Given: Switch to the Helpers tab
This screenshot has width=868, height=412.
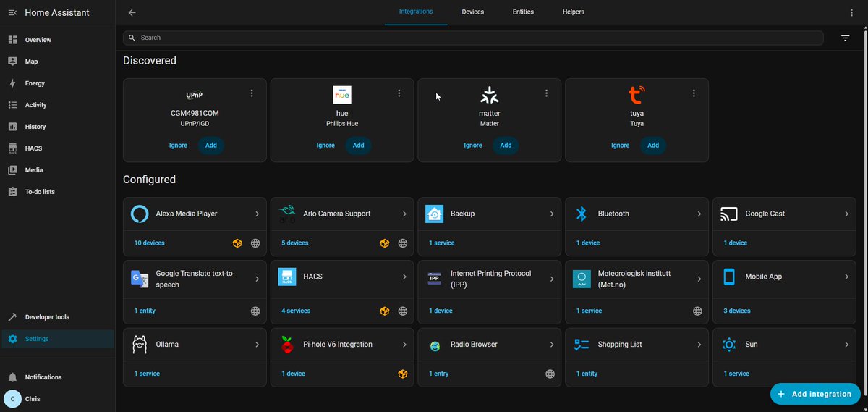Looking at the screenshot, I should pyautogui.click(x=574, y=12).
